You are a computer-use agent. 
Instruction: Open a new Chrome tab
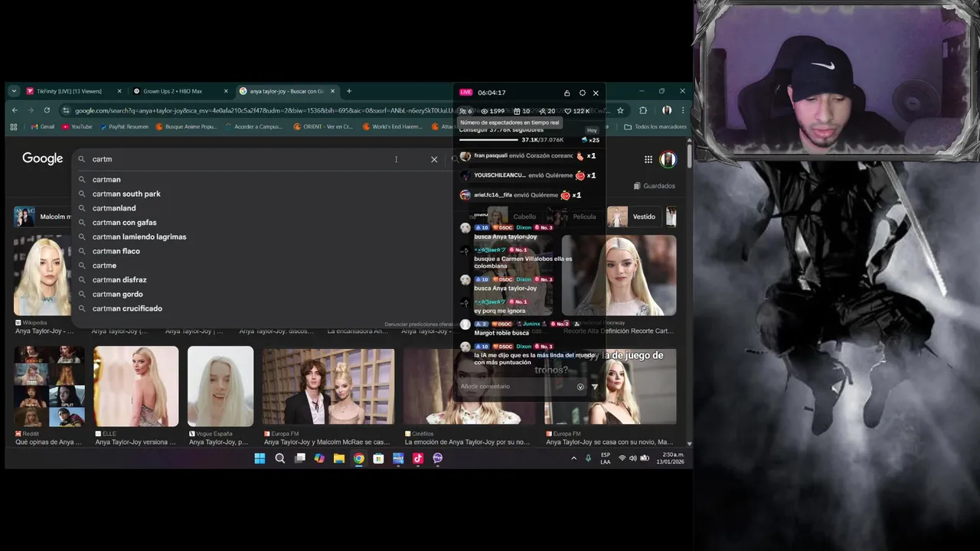349,91
